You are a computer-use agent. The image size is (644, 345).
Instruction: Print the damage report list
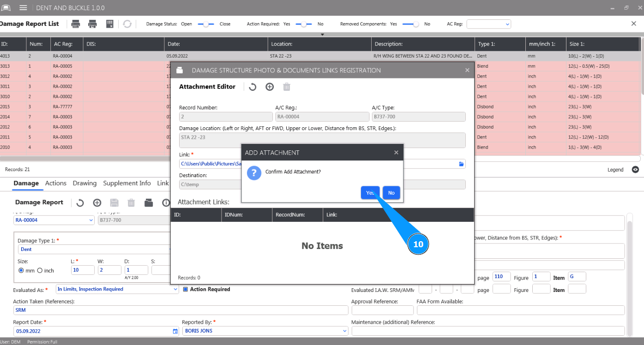76,24
